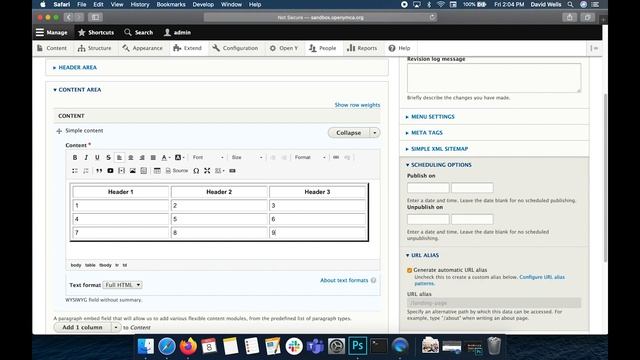This screenshot has width=640, height=360.
Task: Apply italic formatting in the editor
Action: tap(86, 158)
